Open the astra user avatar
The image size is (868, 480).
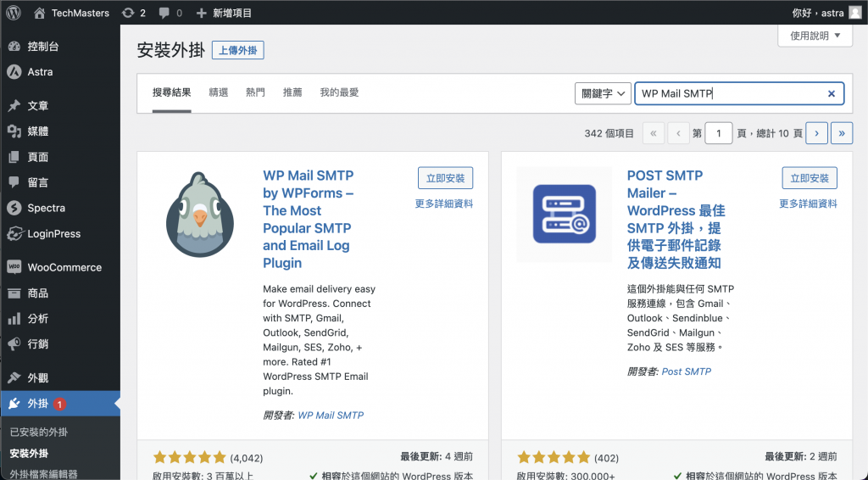point(855,13)
